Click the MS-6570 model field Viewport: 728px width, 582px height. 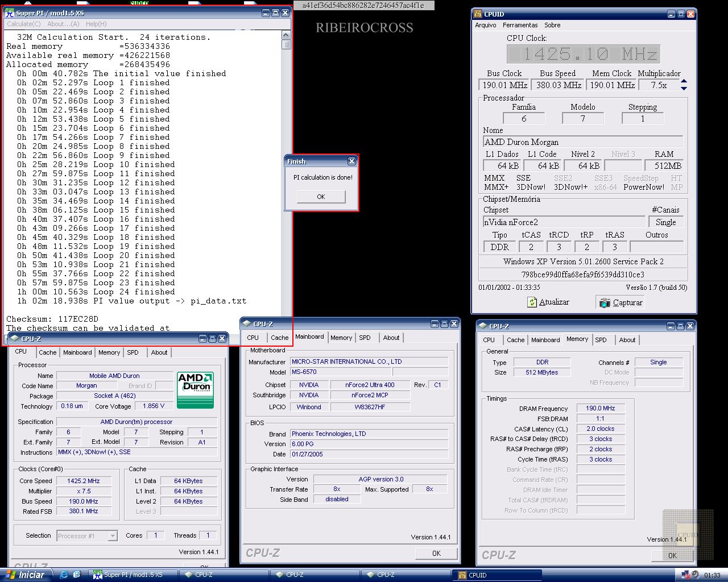click(341, 372)
